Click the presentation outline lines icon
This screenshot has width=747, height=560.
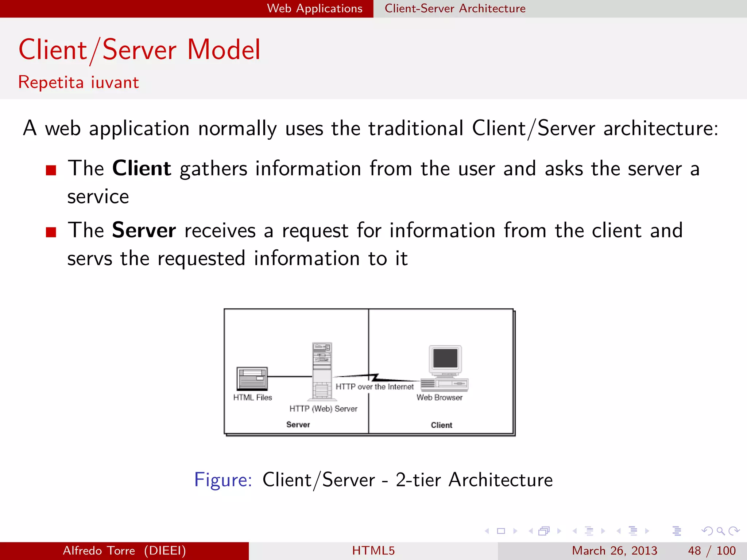pyautogui.click(x=677, y=531)
